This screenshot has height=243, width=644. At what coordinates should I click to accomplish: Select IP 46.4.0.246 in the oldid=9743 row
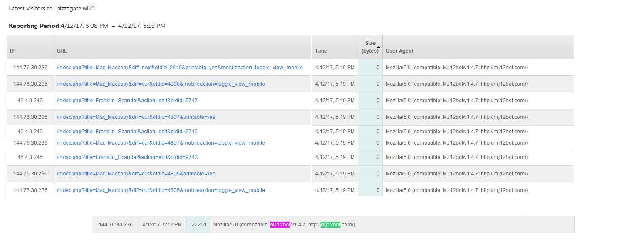pyautogui.click(x=30, y=157)
